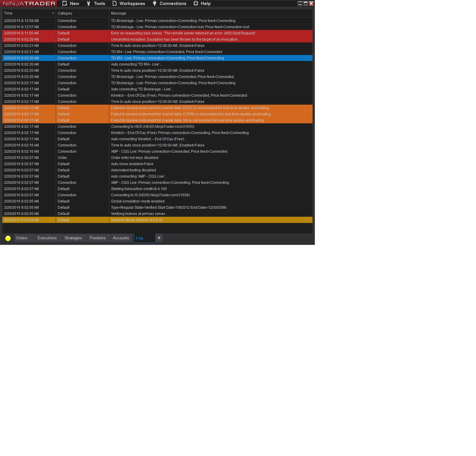
Task: Select the 8:12:58 AM log row
Action: click(157, 21)
